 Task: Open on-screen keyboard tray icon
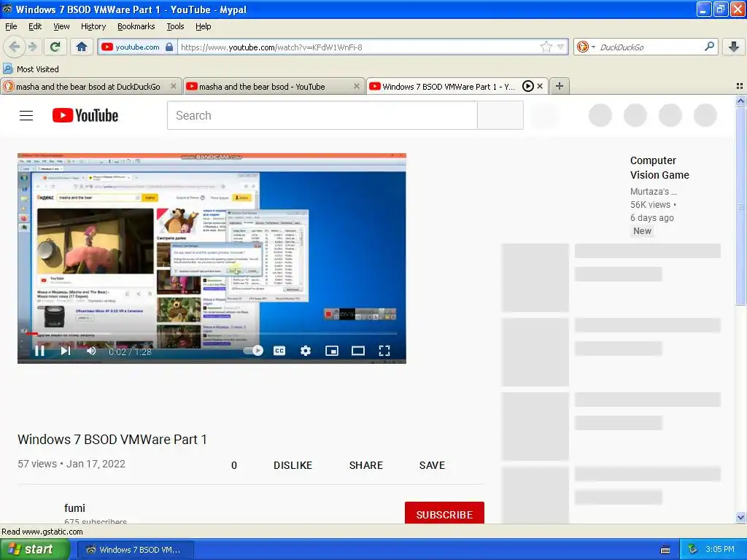[665, 550]
